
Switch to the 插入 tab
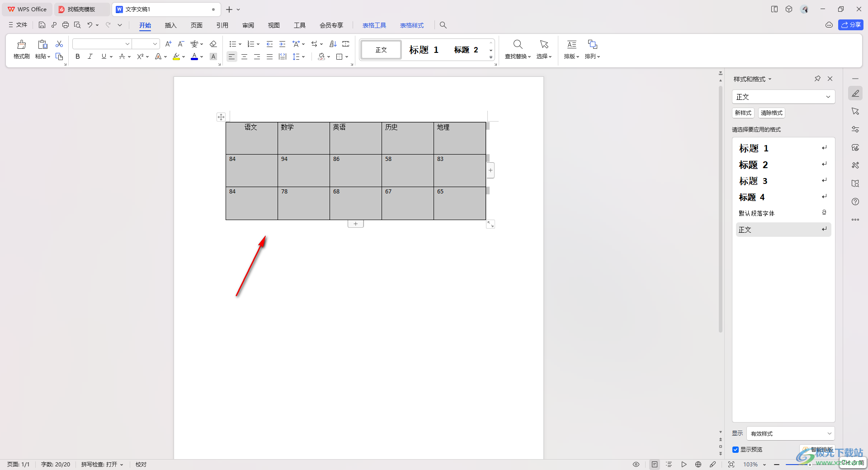170,25
